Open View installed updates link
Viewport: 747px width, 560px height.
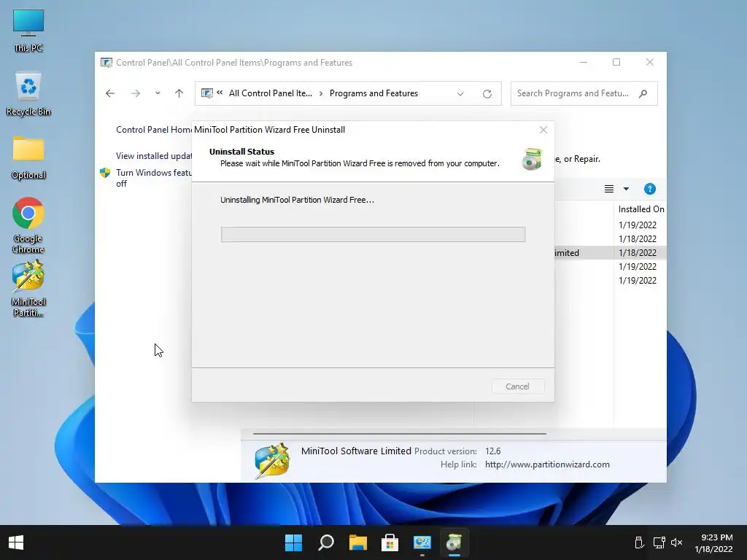coord(154,156)
